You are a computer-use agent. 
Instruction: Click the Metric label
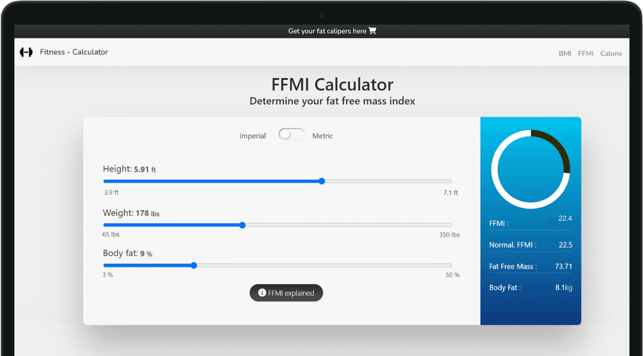[x=323, y=136]
